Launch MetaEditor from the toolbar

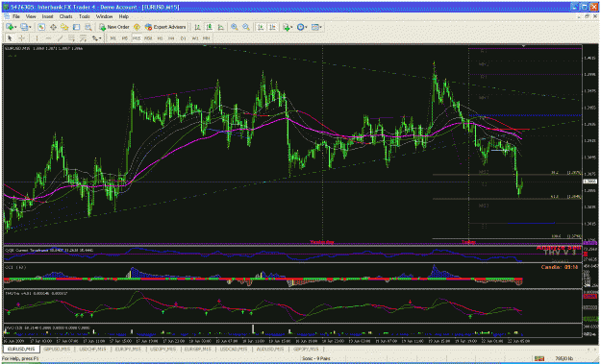pyautogui.click(x=137, y=27)
